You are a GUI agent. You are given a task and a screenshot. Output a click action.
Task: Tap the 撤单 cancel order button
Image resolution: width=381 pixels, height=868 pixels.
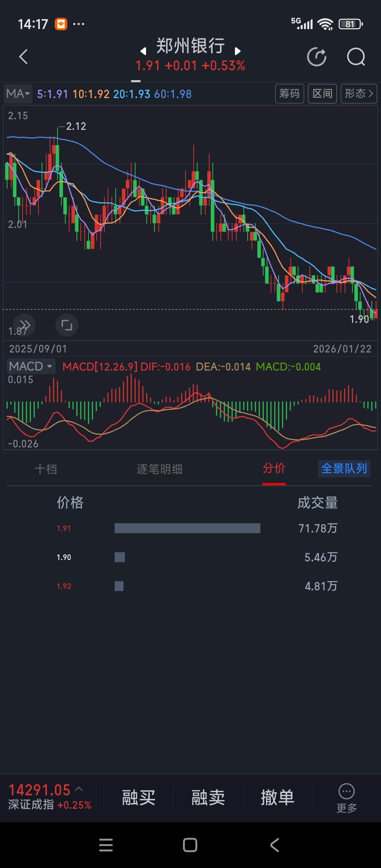278,797
